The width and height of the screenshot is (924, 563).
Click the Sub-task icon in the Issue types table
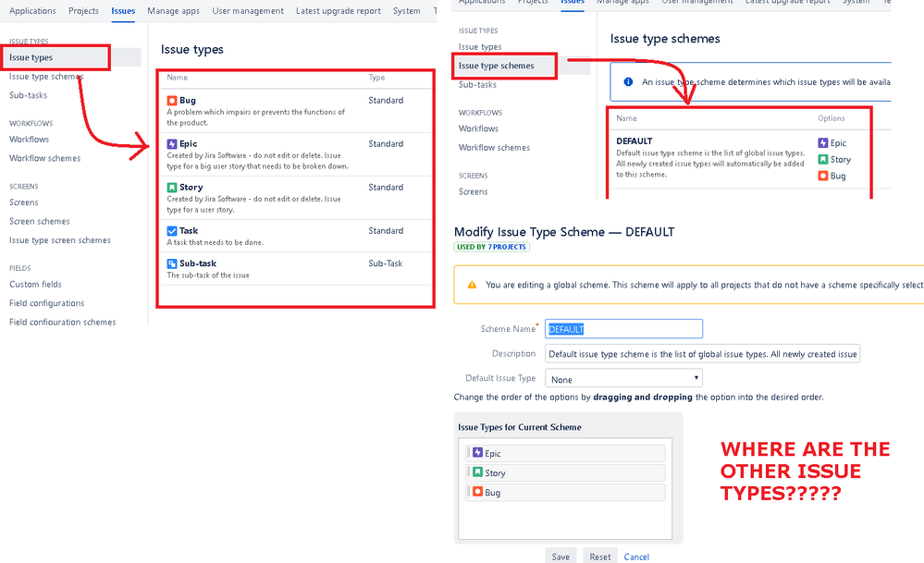171,263
